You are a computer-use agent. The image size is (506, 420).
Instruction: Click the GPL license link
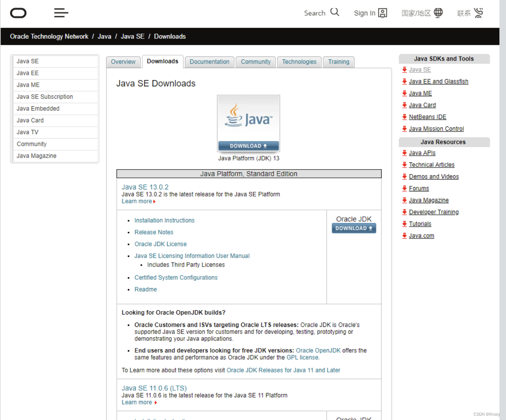[x=302, y=357]
